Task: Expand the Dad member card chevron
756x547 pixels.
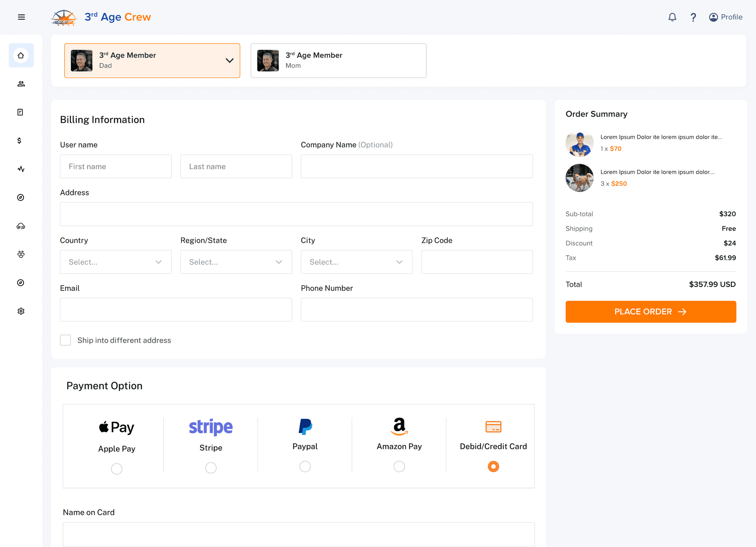Action: coord(230,60)
